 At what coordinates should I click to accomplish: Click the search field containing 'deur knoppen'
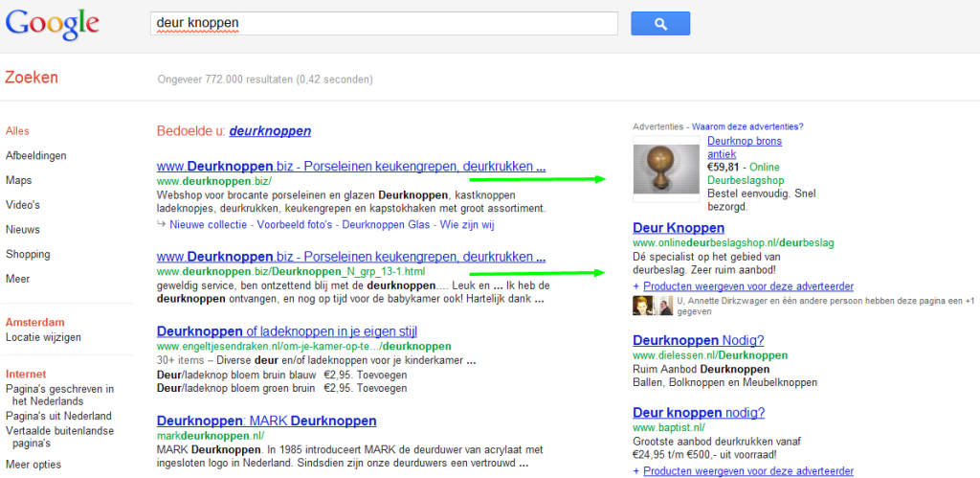tap(384, 24)
